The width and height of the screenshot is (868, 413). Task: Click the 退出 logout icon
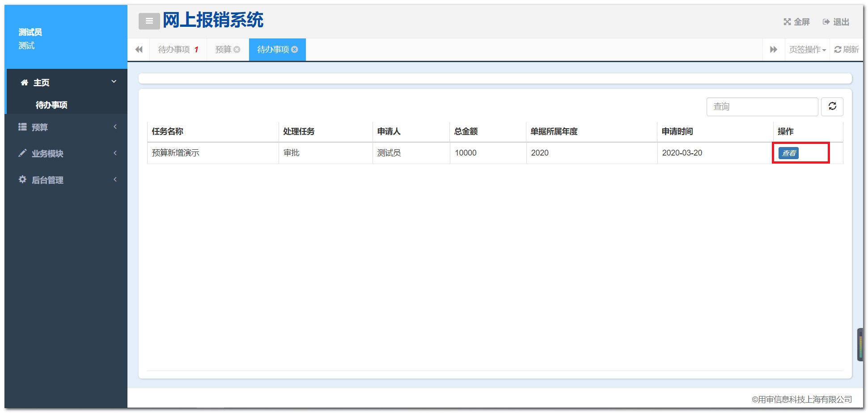826,22
